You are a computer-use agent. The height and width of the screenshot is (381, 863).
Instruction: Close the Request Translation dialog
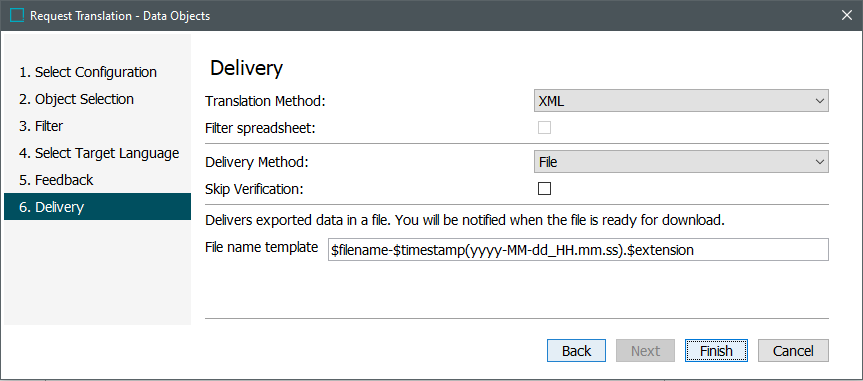pyautogui.click(x=846, y=15)
